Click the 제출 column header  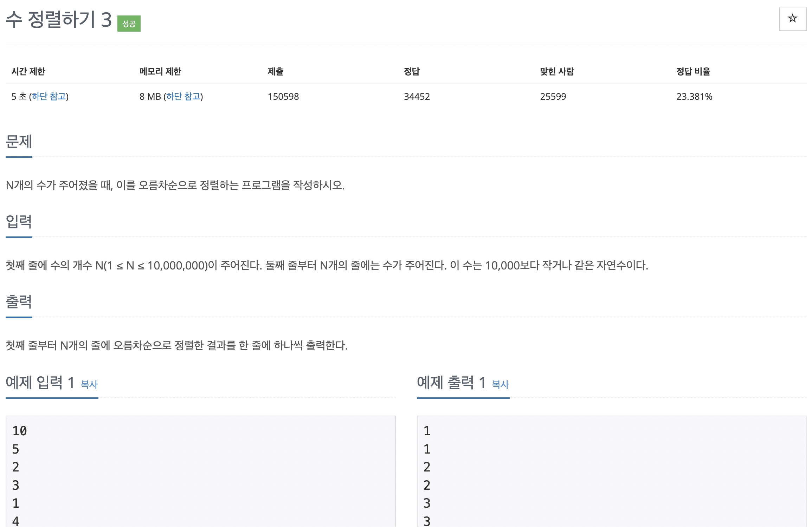pos(275,71)
